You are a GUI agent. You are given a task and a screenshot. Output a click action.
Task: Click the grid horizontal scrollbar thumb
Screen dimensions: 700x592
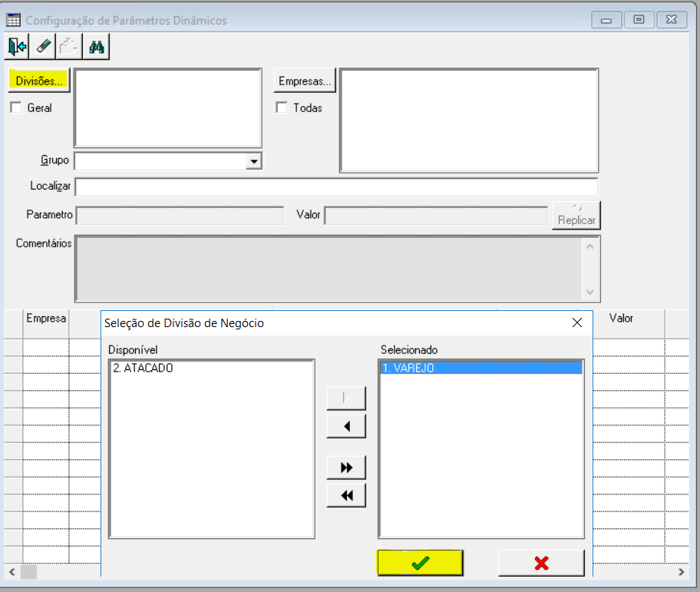[28, 572]
